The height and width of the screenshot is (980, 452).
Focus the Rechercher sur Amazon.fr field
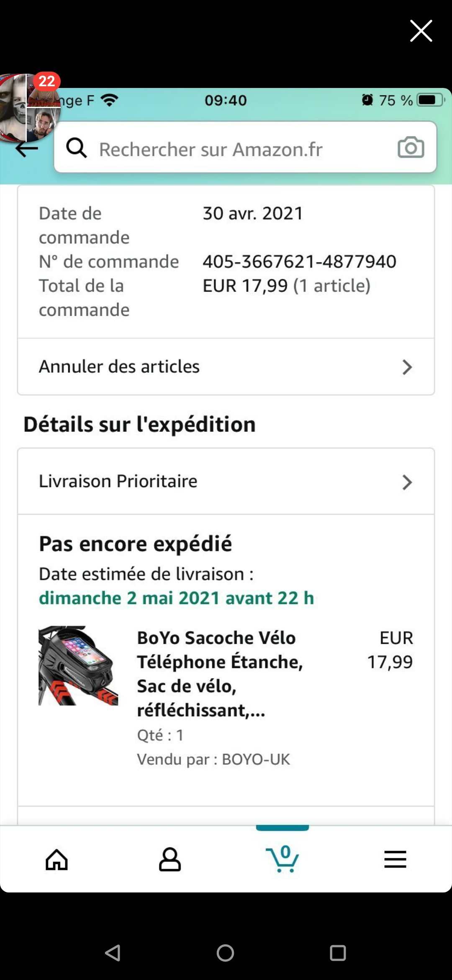pyautogui.click(x=234, y=149)
